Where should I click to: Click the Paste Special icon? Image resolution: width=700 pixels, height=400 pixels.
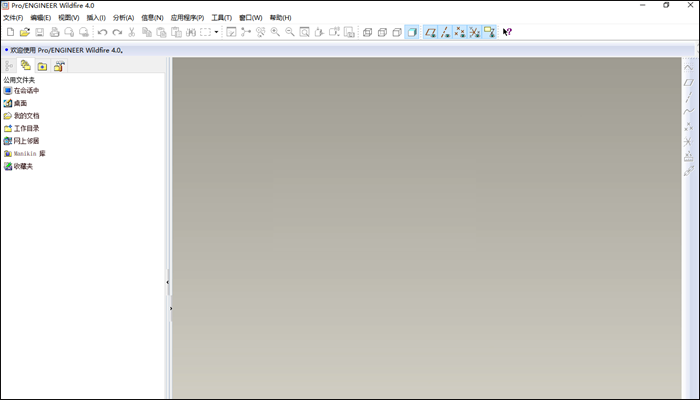(176, 32)
